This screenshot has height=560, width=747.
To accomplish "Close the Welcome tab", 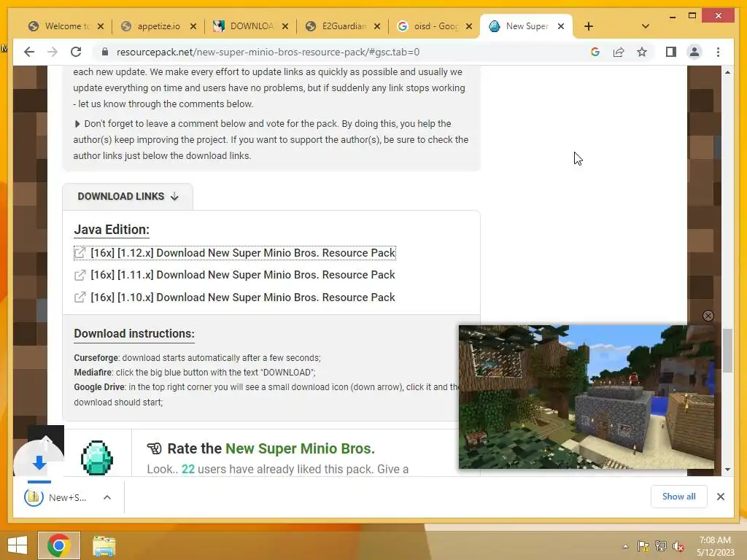I will (101, 26).
